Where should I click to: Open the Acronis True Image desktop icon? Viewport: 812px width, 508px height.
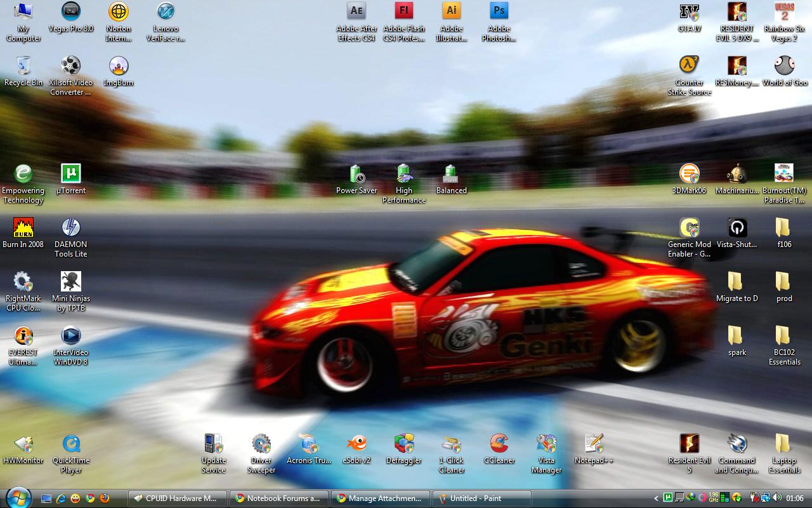309,449
